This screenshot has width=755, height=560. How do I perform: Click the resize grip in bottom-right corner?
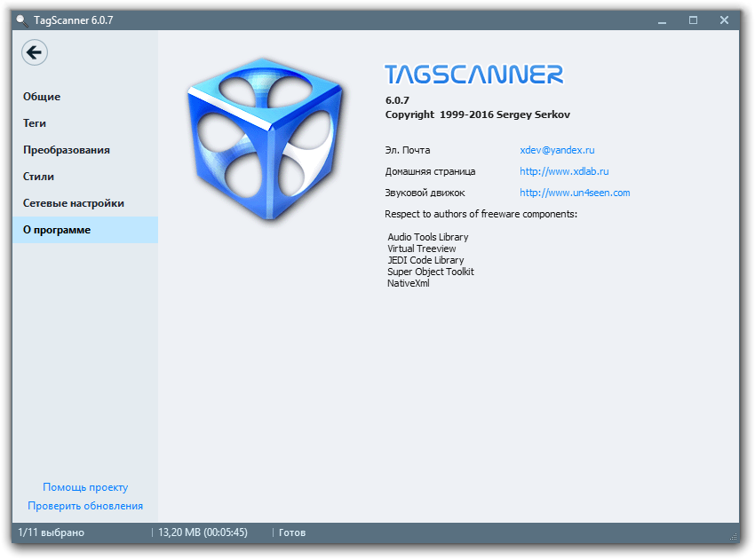tap(734, 539)
